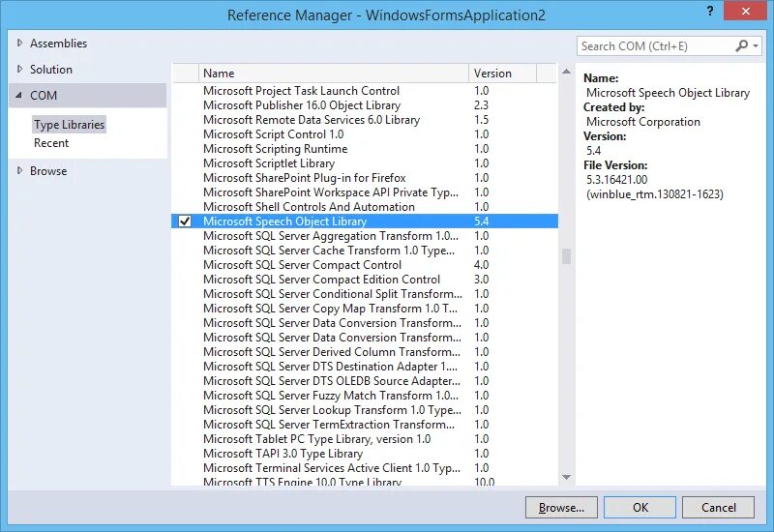Select the Recent category
This screenshot has width=774, height=532.
(51, 143)
